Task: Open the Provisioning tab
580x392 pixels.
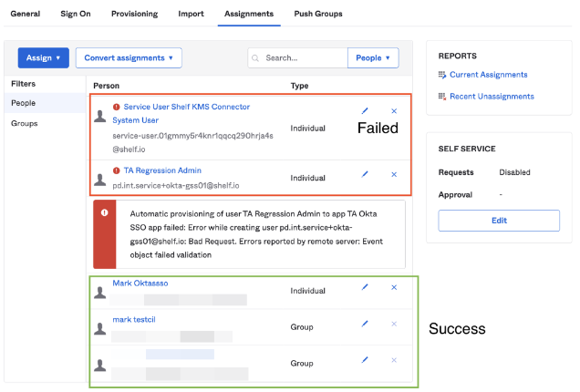Action: point(135,14)
